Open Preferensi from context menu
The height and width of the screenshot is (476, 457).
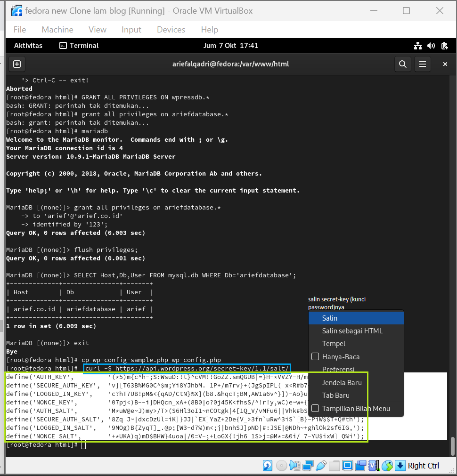tap(356, 369)
